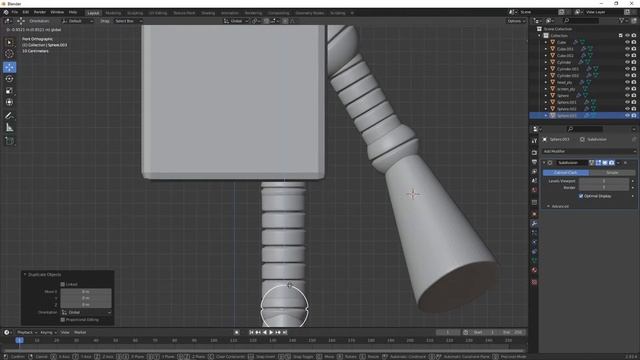The width and height of the screenshot is (640, 360).
Task: Activate the Rotate tool
Action: pyautogui.click(x=9, y=79)
